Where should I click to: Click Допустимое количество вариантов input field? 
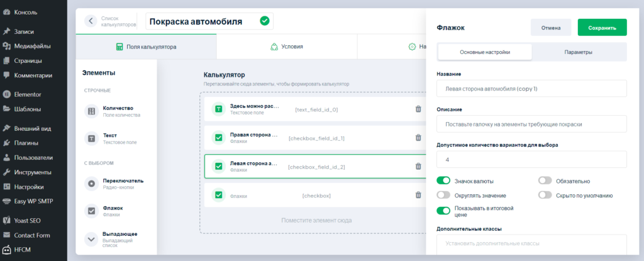coord(532,160)
